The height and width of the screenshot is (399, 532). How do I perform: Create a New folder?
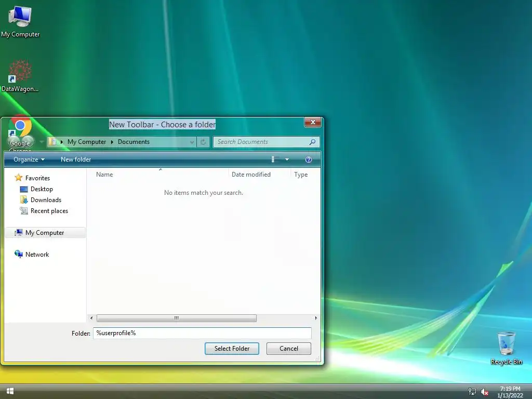pos(76,159)
